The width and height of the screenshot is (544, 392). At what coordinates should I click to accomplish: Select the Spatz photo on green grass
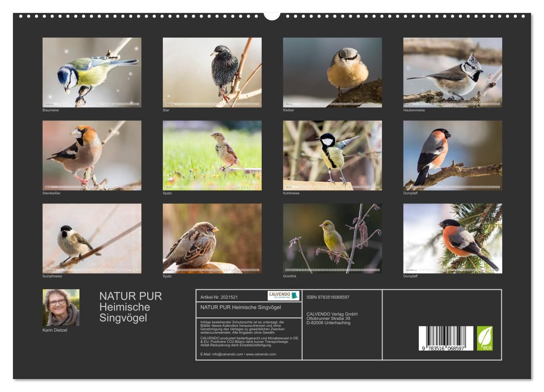[x=212, y=155]
